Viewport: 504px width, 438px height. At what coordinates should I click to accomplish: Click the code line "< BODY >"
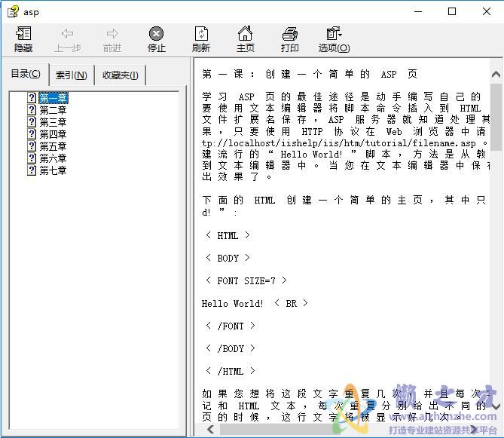(x=228, y=259)
